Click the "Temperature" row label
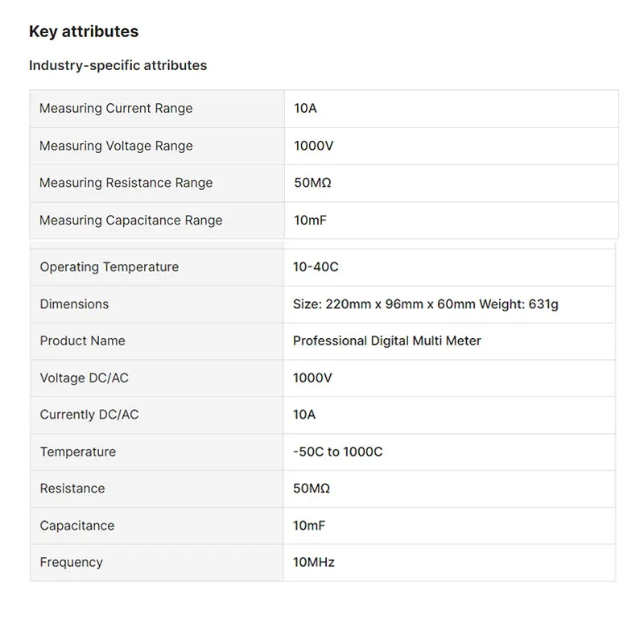This screenshot has height=644, width=644. [78, 452]
